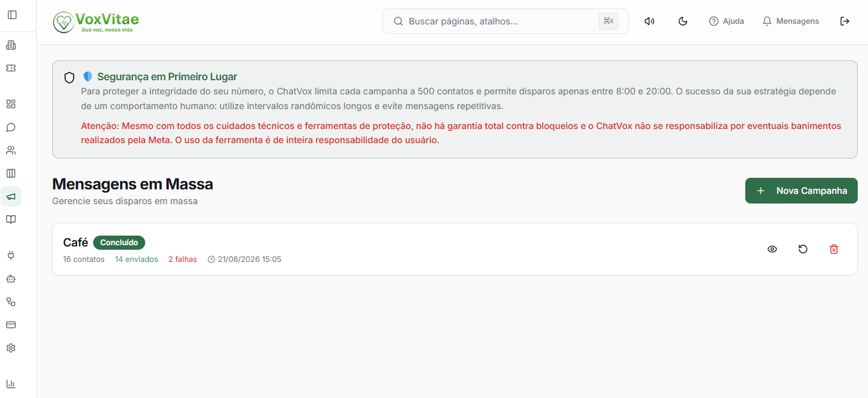
Task: Click the Segurança em Primeiro Lugar heading
Action: pos(167,76)
